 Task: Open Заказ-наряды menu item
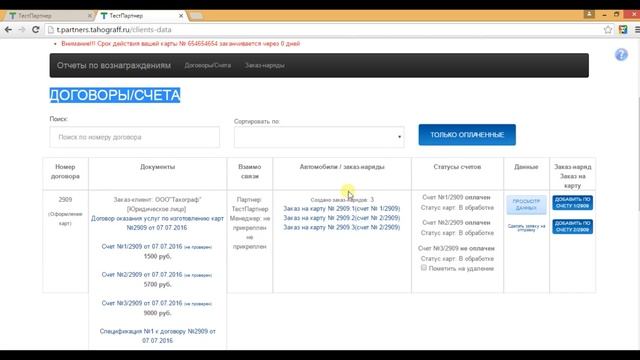point(264,65)
